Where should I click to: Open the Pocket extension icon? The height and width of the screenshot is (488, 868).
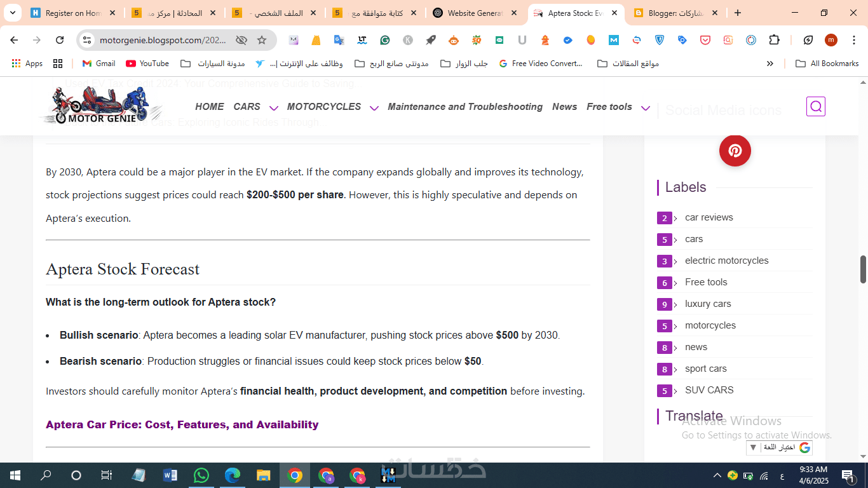tap(705, 40)
